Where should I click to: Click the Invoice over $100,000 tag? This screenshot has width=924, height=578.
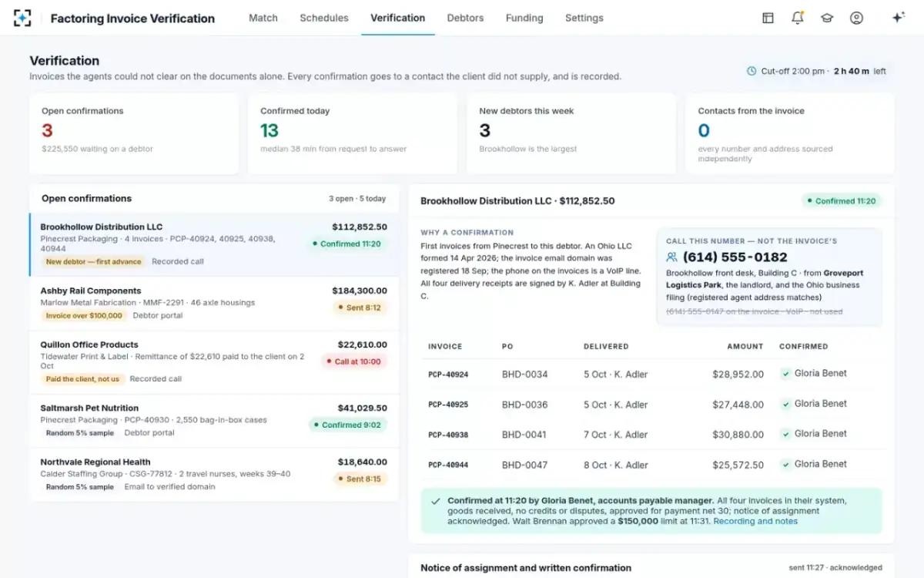[x=84, y=315]
